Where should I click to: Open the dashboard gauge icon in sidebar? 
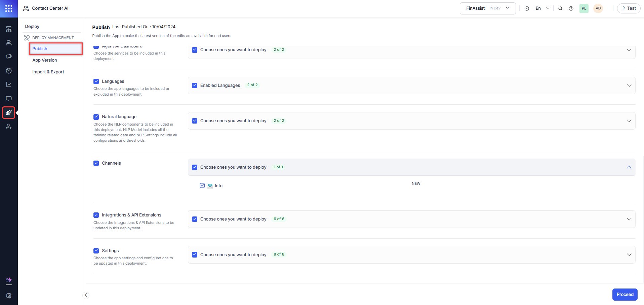pyautogui.click(x=9, y=71)
